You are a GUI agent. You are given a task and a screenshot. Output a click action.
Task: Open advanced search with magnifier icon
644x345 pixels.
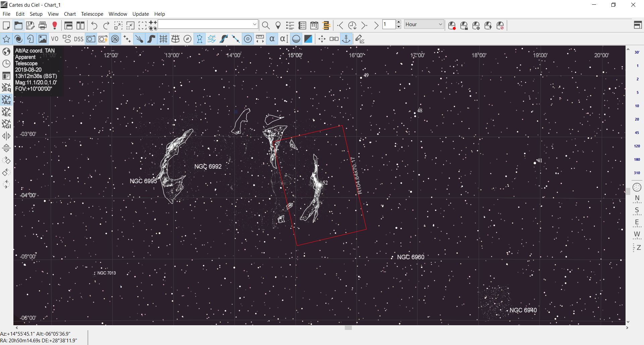266,25
